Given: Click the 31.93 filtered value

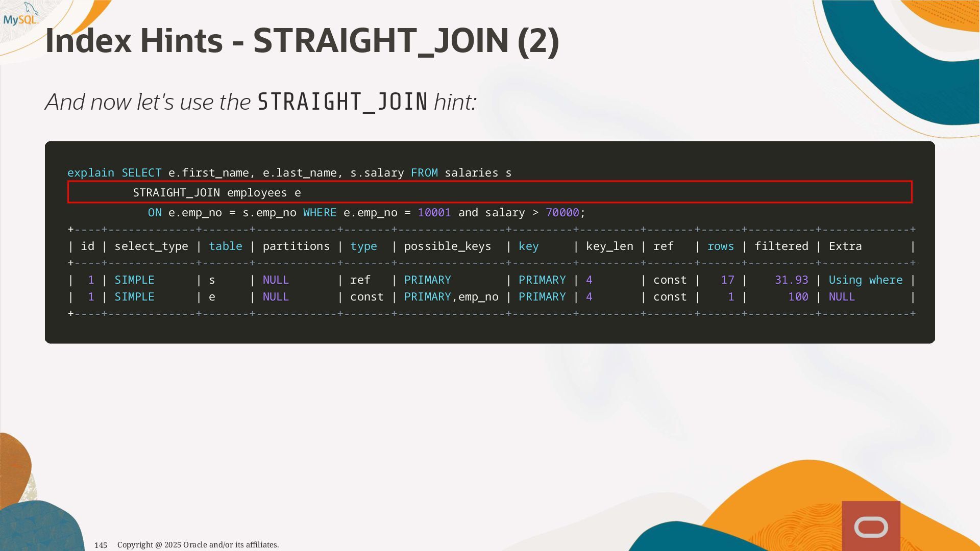Looking at the screenshot, I should pyautogui.click(x=791, y=280).
